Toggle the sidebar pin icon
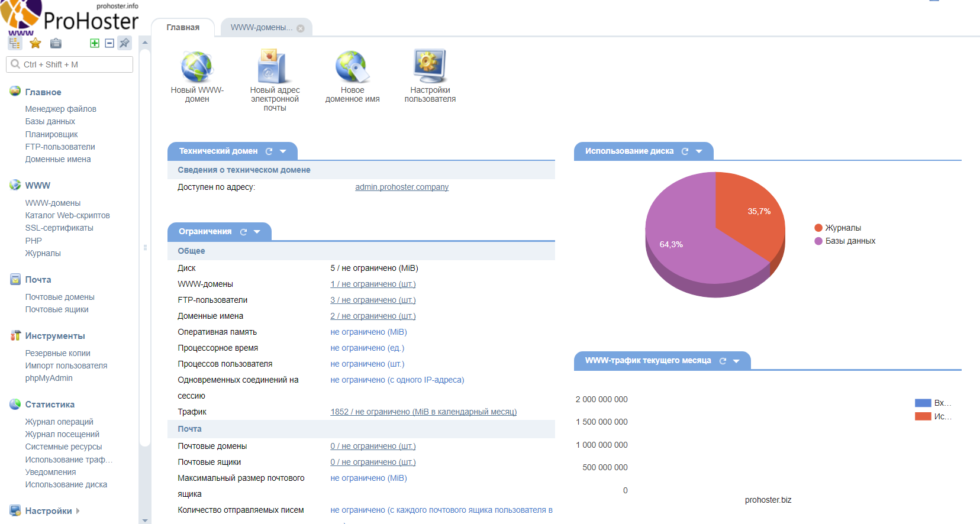Screen dimensions: 980x524 [x=124, y=43]
